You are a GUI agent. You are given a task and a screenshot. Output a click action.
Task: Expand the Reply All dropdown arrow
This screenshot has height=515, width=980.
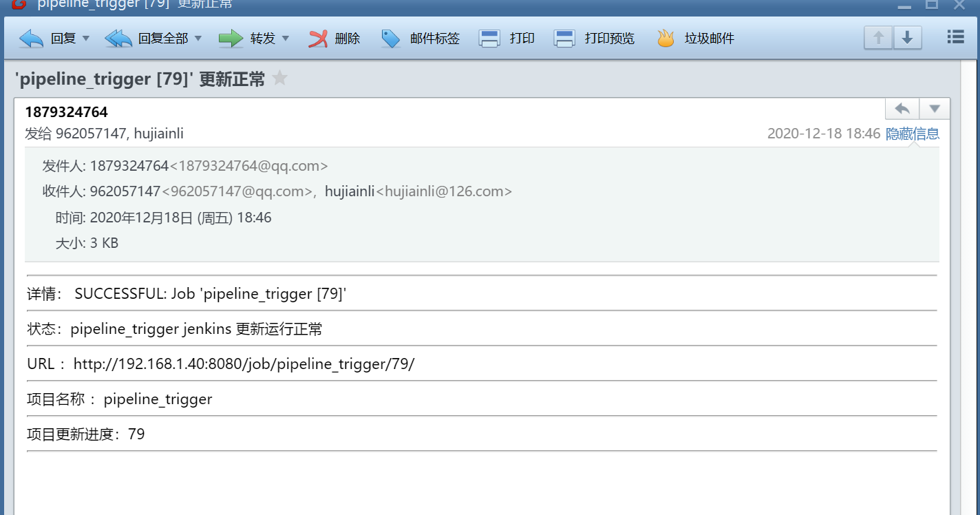pyautogui.click(x=198, y=39)
